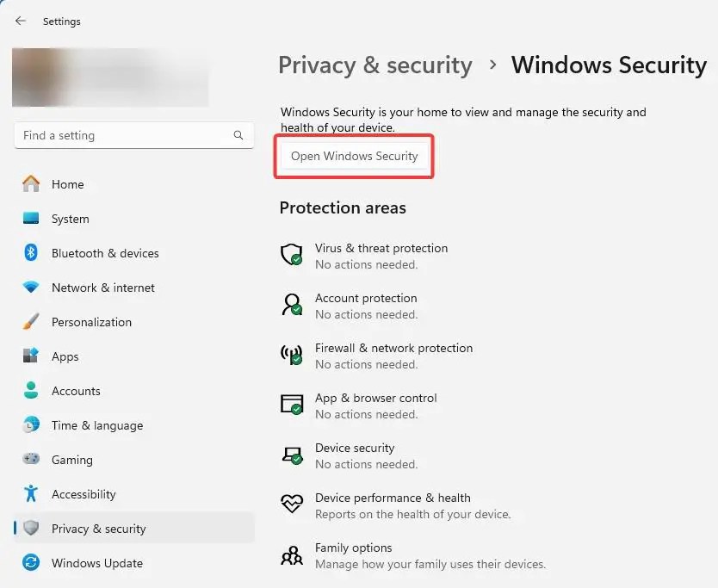The image size is (718, 588).
Task: Open the Account protection person icon
Action: (292, 305)
